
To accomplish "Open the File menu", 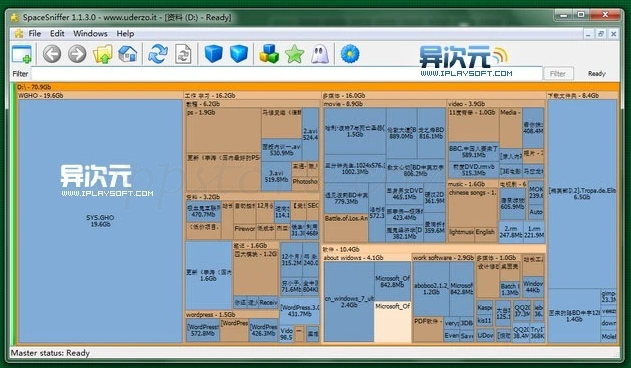I will [35, 34].
